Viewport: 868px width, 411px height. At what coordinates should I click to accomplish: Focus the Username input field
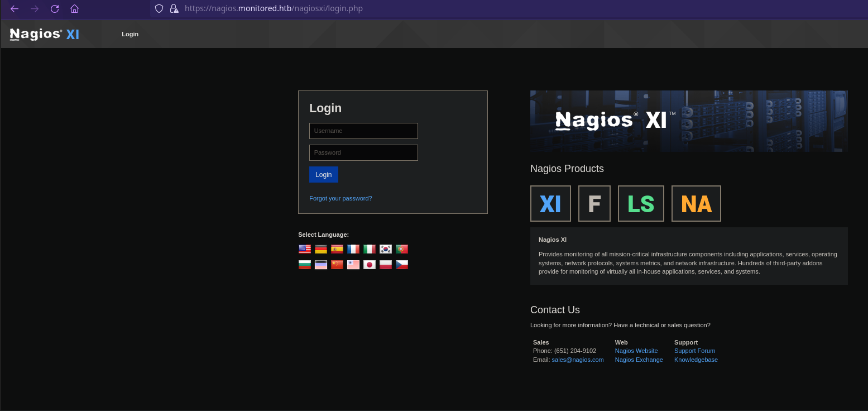click(363, 131)
